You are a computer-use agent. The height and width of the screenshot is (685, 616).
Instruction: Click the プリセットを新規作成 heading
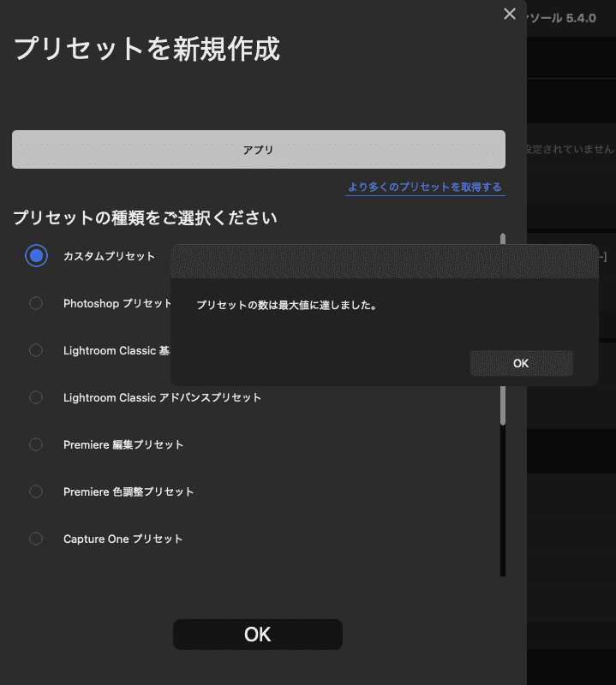147,49
